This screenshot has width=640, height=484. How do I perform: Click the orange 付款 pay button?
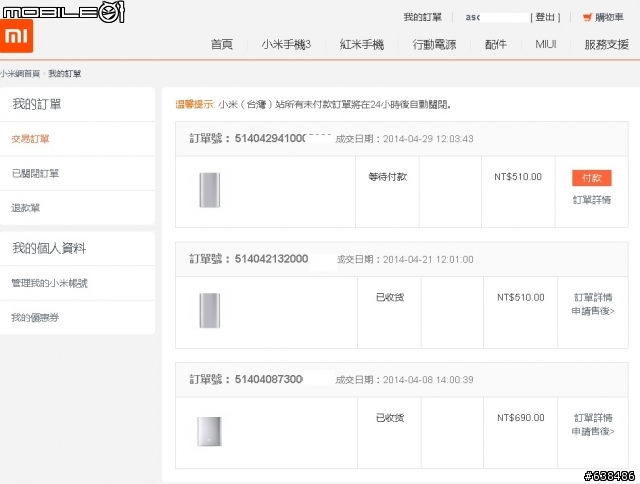pos(591,178)
